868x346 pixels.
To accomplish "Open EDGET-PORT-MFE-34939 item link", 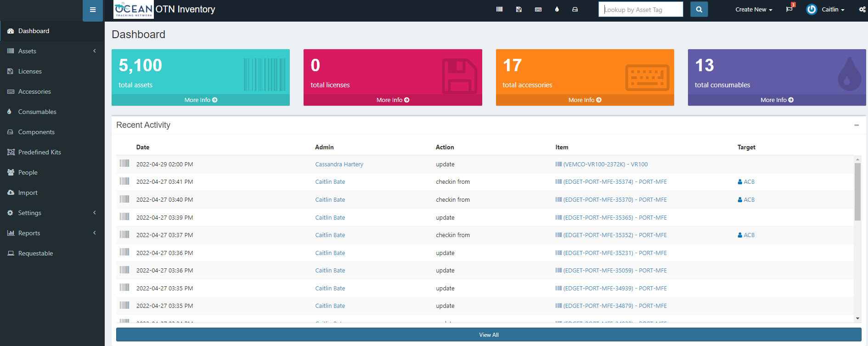I will coord(611,288).
